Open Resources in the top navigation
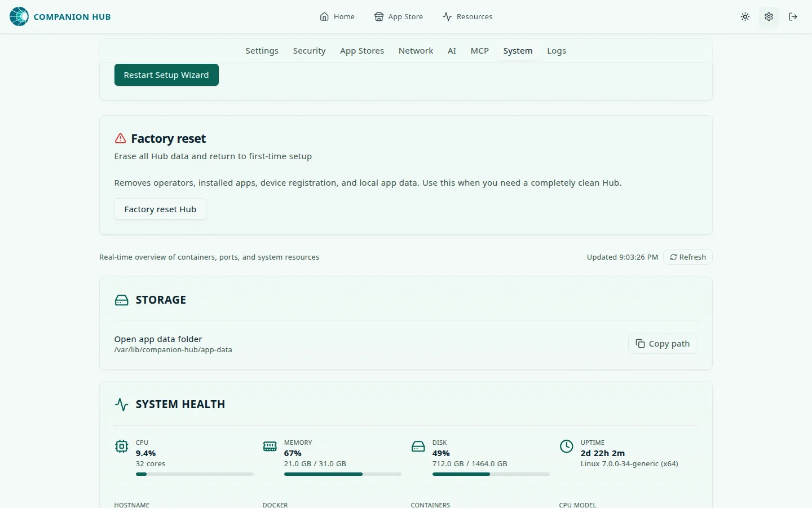This screenshot has height=508, width=812. pos(467,17)
